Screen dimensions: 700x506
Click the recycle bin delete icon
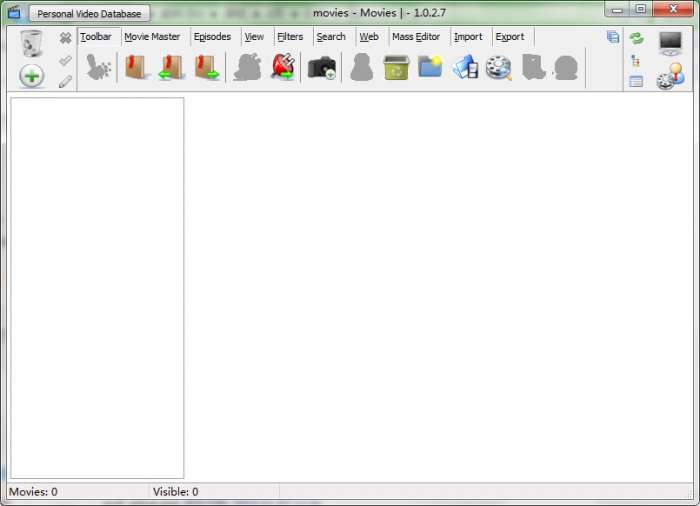coord(31,44)
